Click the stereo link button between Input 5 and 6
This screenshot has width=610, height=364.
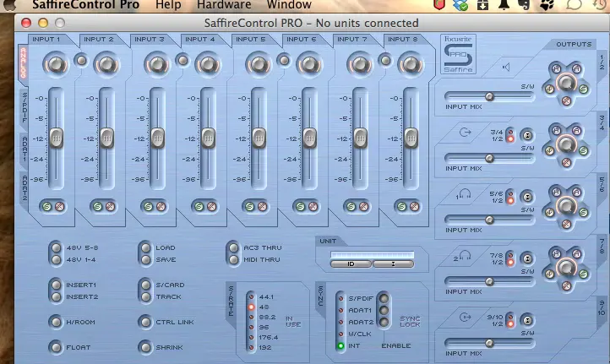point(285,60)
